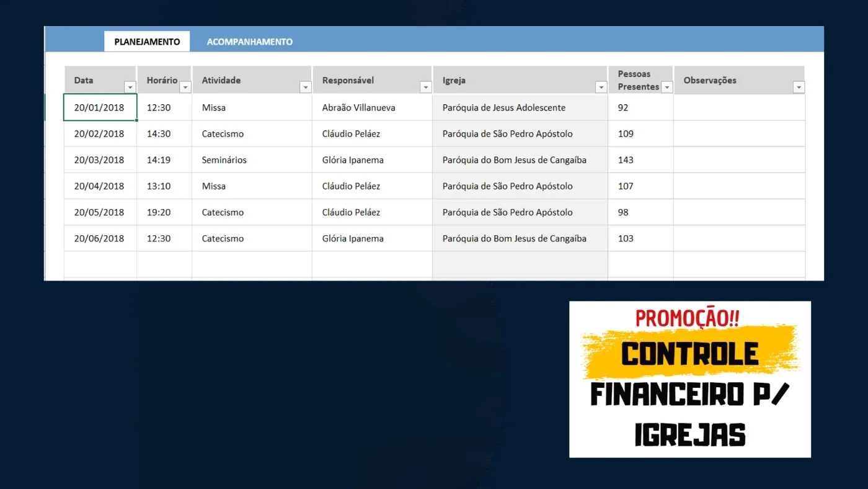The height and width of the screenshot is (489, 868).
Task: Click the attendance value 107
Action: coord(640,186)
